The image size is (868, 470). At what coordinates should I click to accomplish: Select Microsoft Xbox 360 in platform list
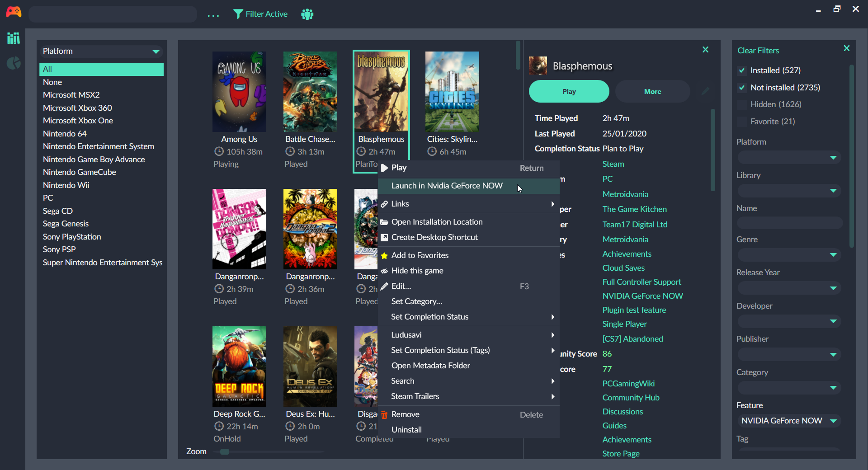point(101,108)
